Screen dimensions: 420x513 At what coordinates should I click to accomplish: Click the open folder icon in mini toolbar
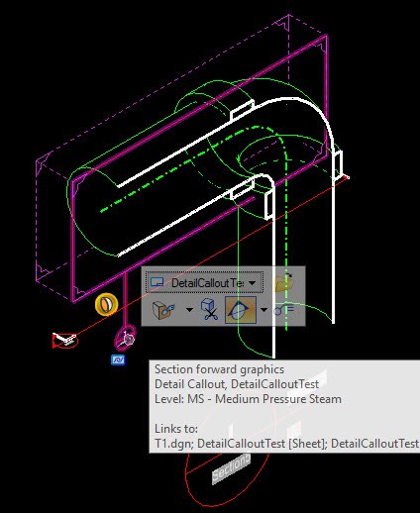click(284, 282)
